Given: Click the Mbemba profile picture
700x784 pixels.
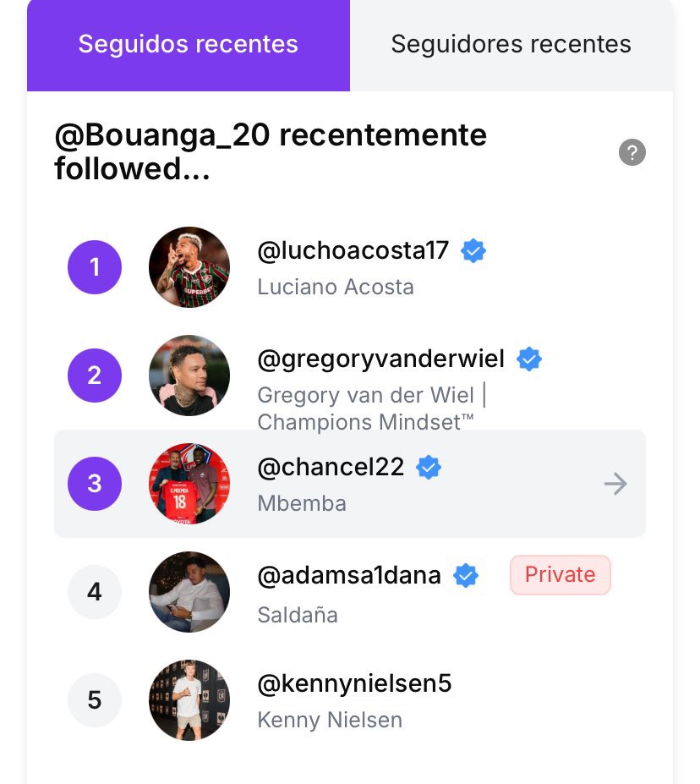Looking at the screenshot, I should [x=189, y=484].
